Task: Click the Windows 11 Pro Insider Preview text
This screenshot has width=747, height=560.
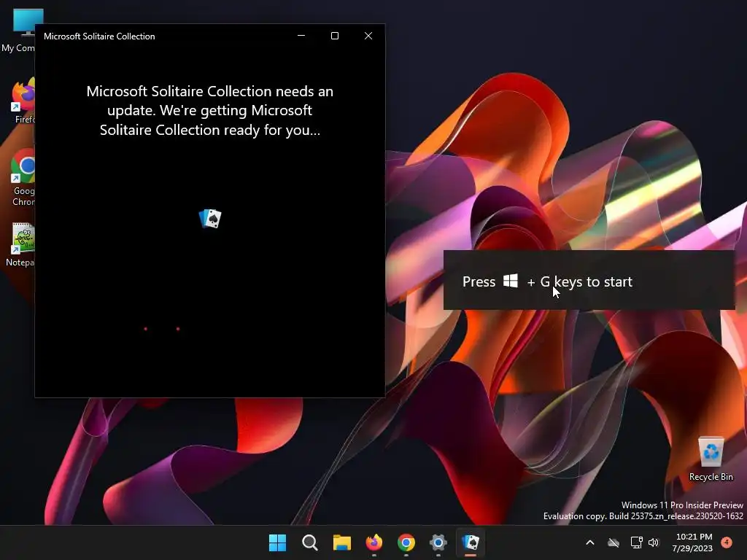Action: click(682, 505)
